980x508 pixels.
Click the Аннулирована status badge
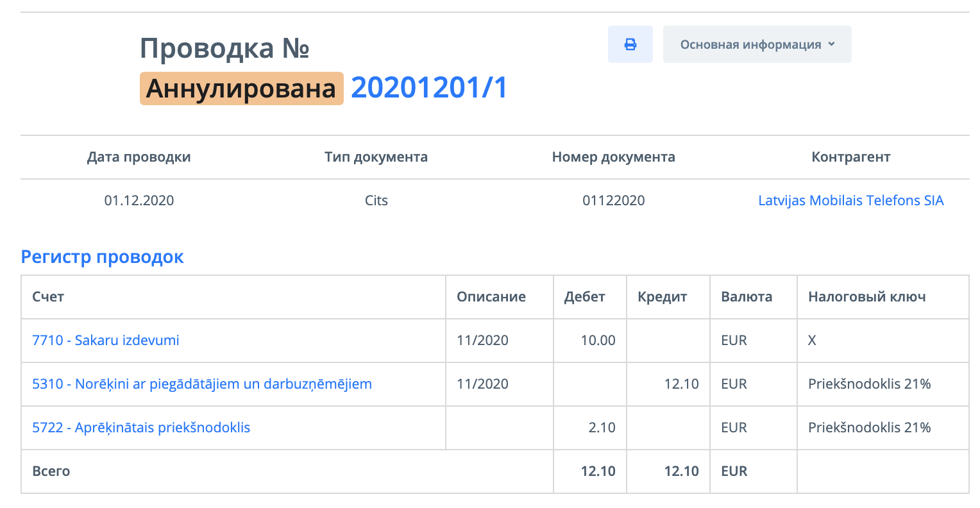[241, 89]
